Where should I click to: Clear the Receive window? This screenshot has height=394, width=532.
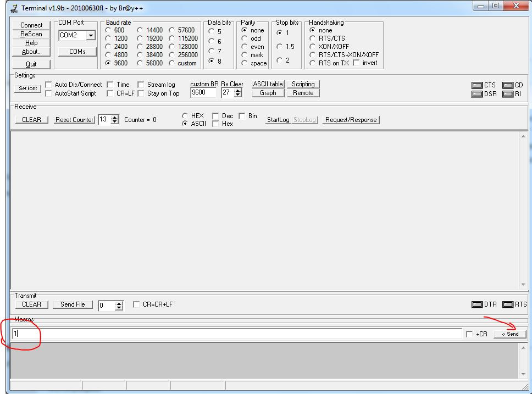pos(31,120)
